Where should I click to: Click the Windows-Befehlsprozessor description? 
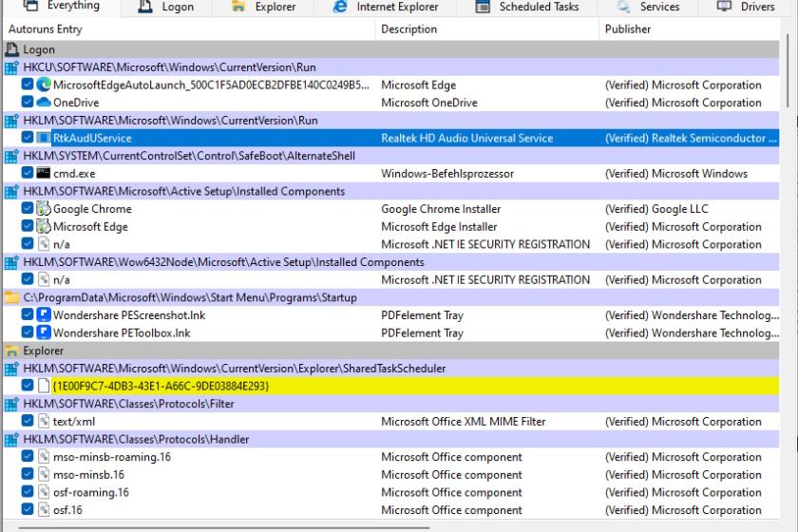click(447, 174)
